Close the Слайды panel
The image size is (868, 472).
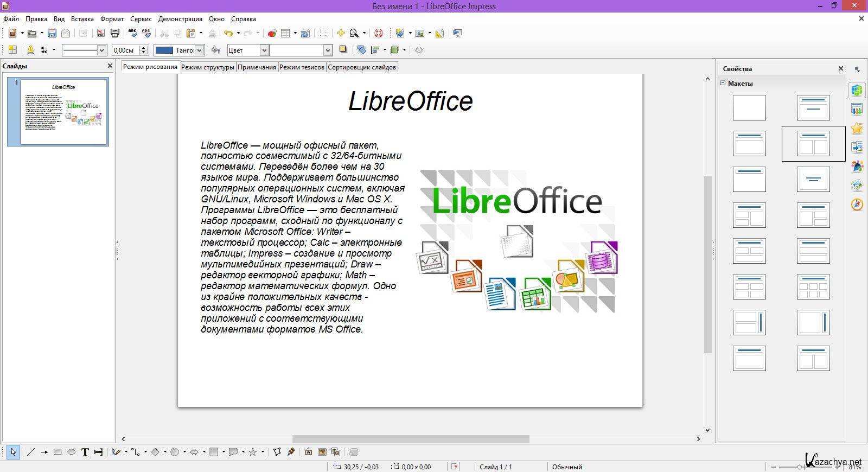click(110, 66)
